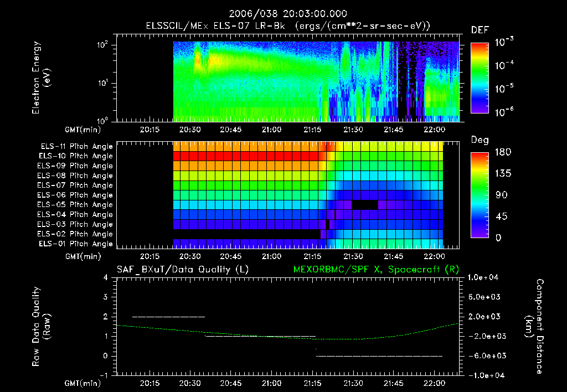Click the 1.0e+04 right axis value
Image resolution: width=567 pixels, height=392 pixels.
click(x=483, y=277)
